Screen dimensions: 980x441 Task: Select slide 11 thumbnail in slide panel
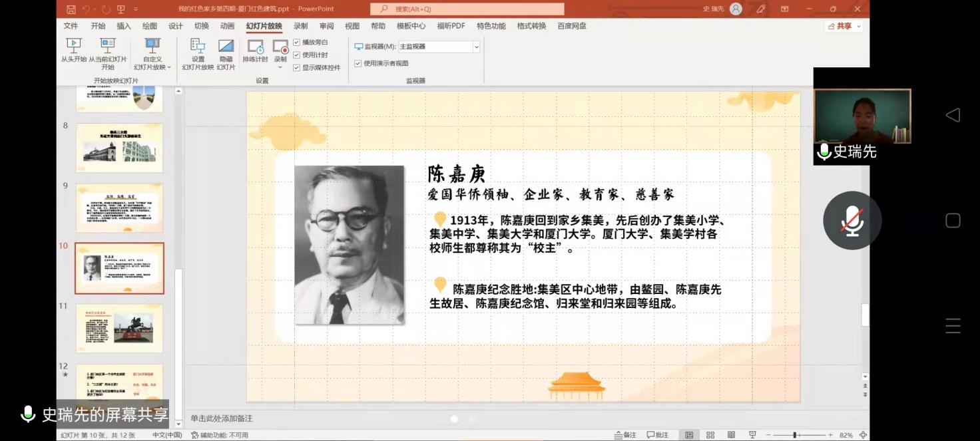coord(119,329)
